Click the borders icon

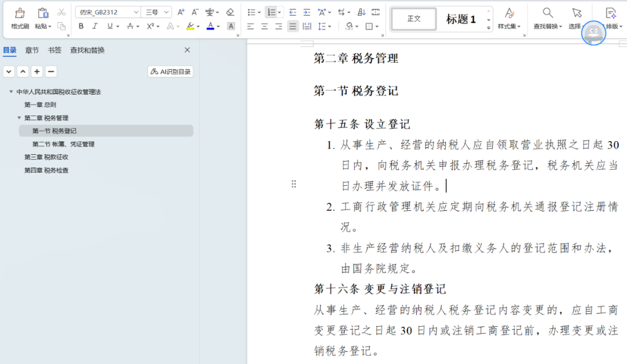pos(369,26)
